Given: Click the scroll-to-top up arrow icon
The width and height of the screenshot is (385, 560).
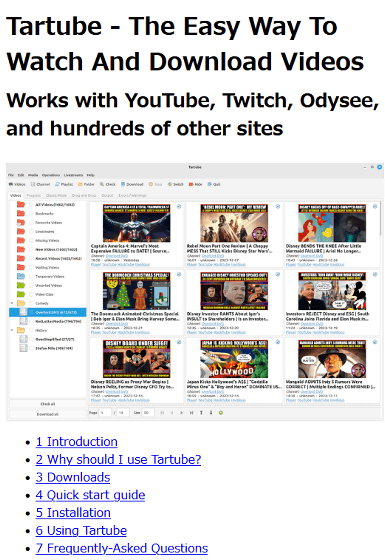Looking at the screenshot, I should [201, 413].
